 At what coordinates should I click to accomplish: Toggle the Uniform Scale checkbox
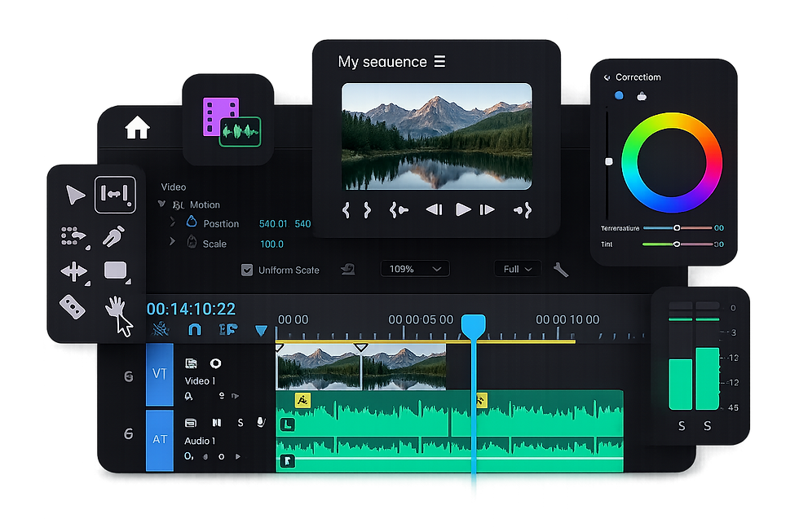247,270
